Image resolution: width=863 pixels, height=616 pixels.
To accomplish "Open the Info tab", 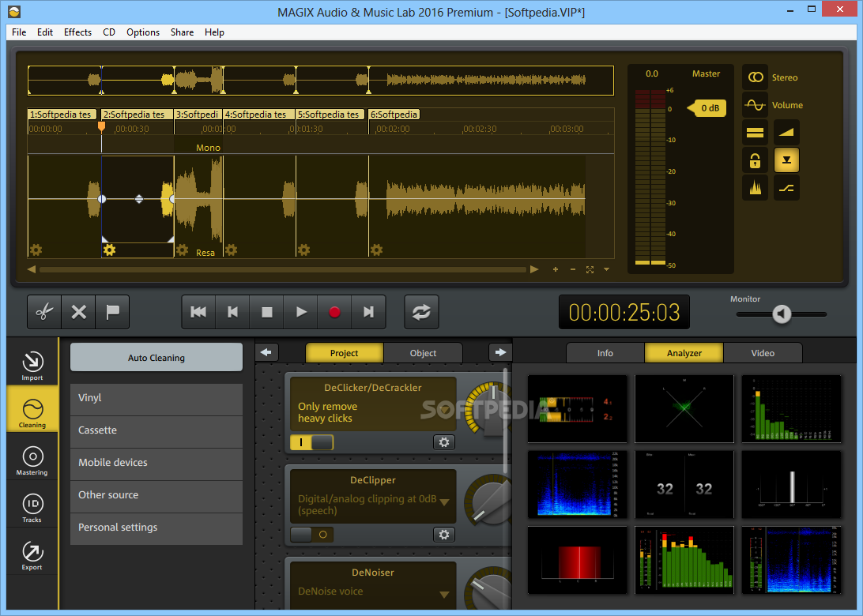I will tap(605, 353).
